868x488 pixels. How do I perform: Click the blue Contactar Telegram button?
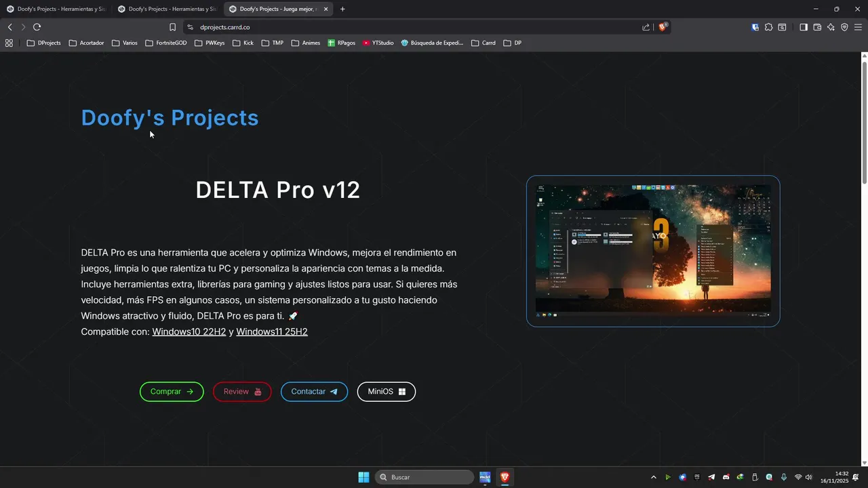tap(314, 392)
